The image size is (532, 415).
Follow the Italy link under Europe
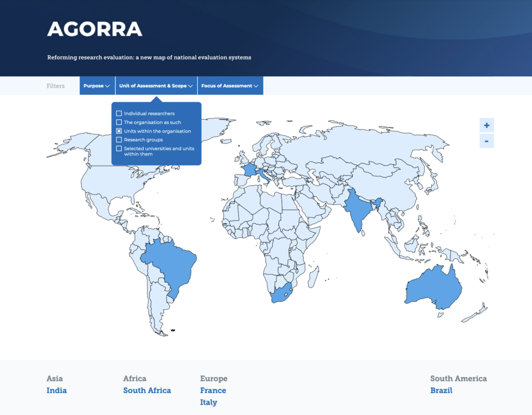click(x=208, y=403)
